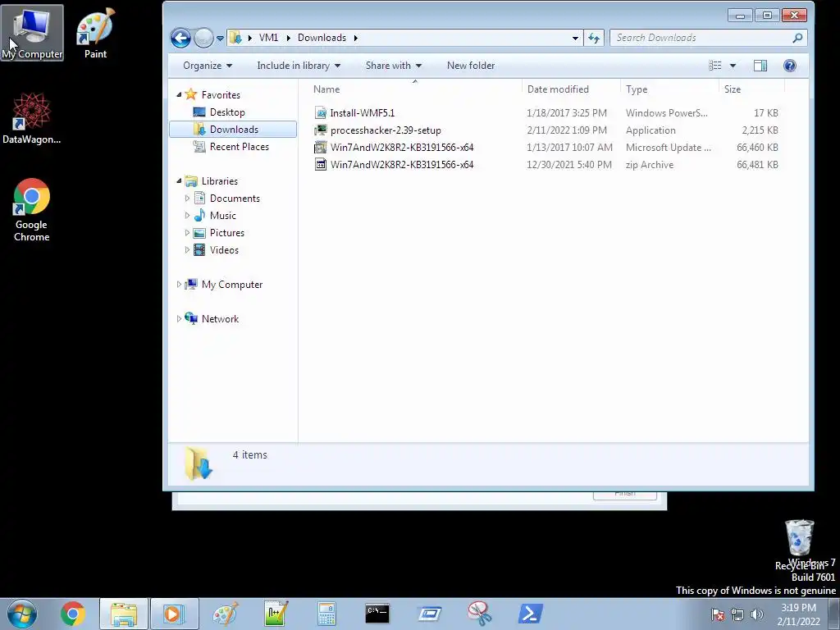Sort by the Name column header
Screen dimensions: 840x630
click(x=414, y=89)
